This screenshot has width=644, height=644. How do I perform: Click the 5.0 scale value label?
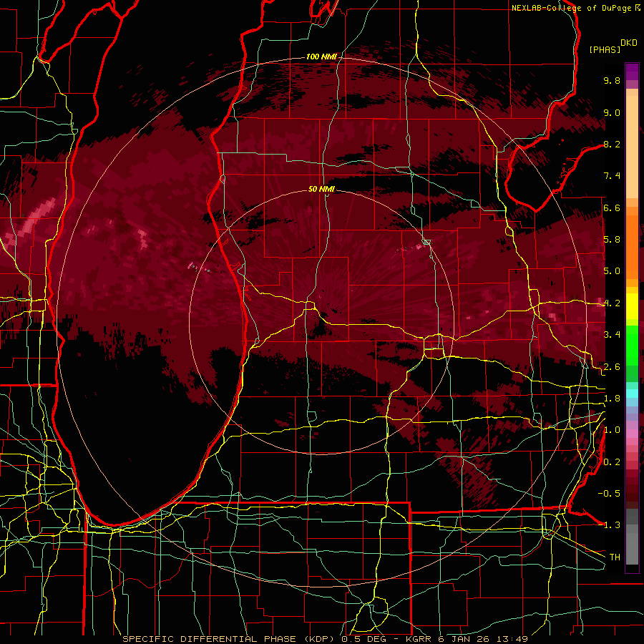click(x=612, y=271)
